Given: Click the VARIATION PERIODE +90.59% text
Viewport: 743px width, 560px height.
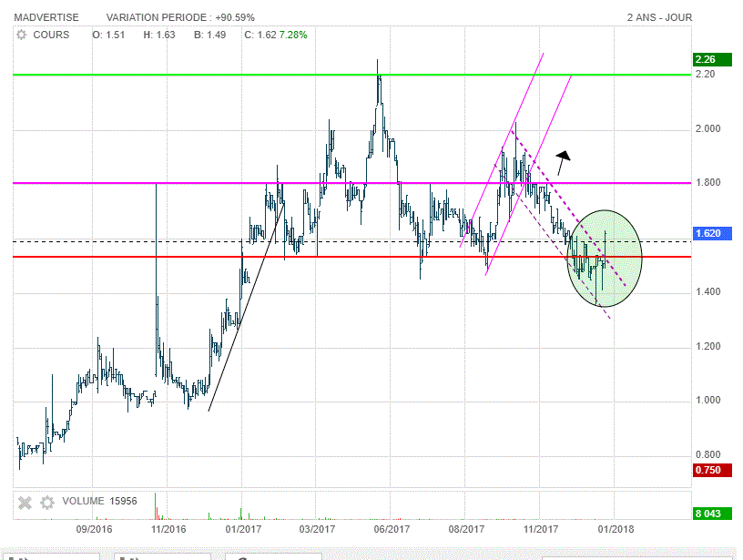Looking at the screenshot, I should tap(180, 17).
